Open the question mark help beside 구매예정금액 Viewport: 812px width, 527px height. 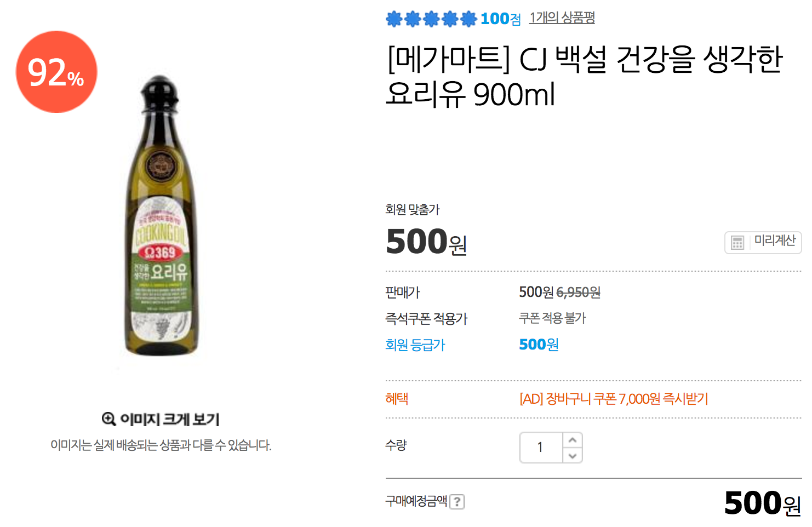pyautogui.click(x=457, y=502)
